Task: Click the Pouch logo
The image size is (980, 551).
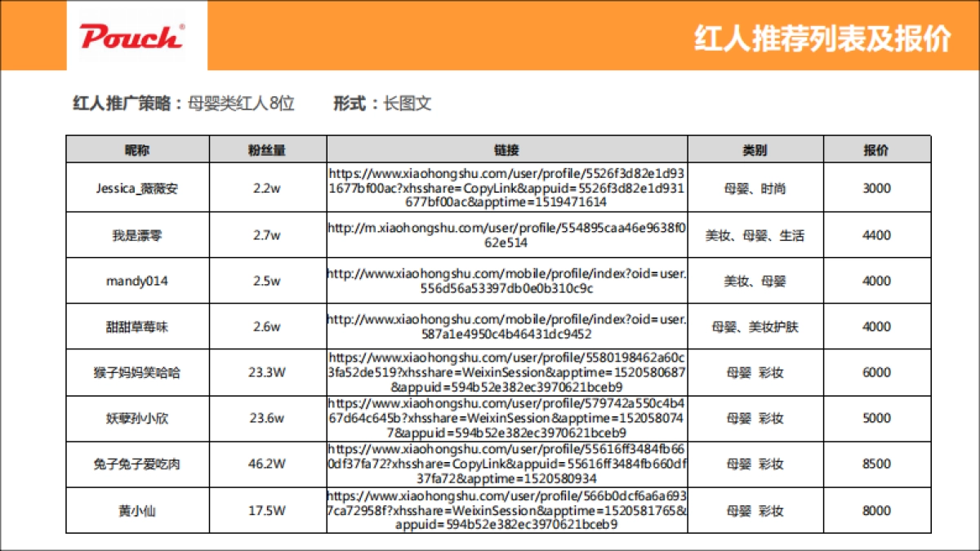Action: tap(131, 37)
